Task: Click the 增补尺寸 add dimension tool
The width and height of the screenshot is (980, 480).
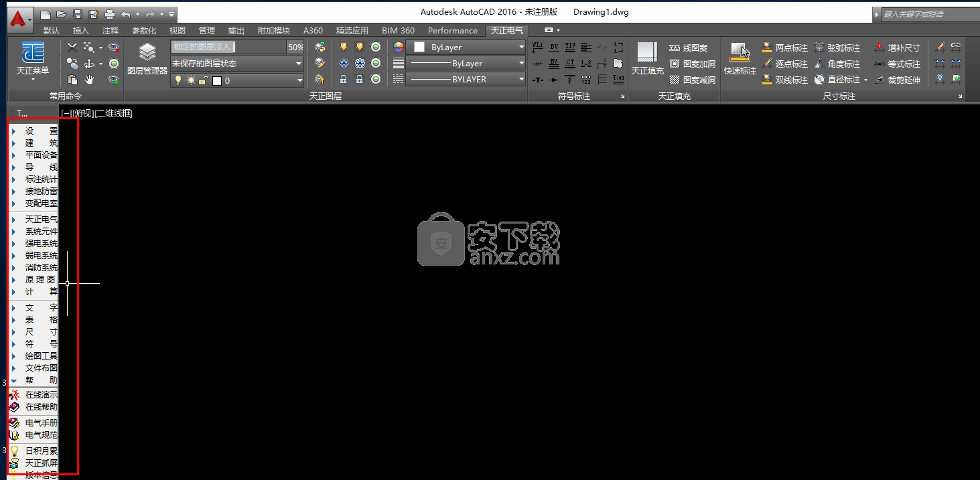Action: (x=898, y=48)
